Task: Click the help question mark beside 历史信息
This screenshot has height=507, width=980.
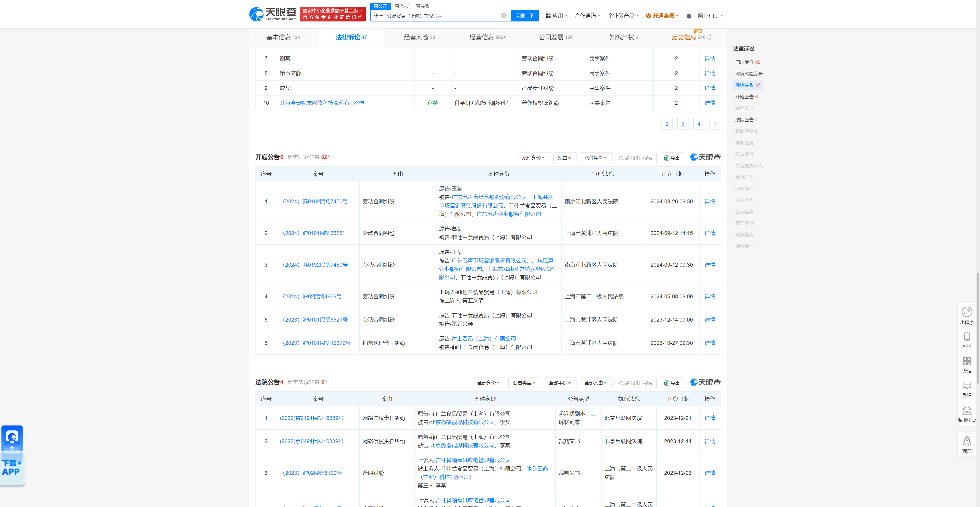Action: coord(709,37)
